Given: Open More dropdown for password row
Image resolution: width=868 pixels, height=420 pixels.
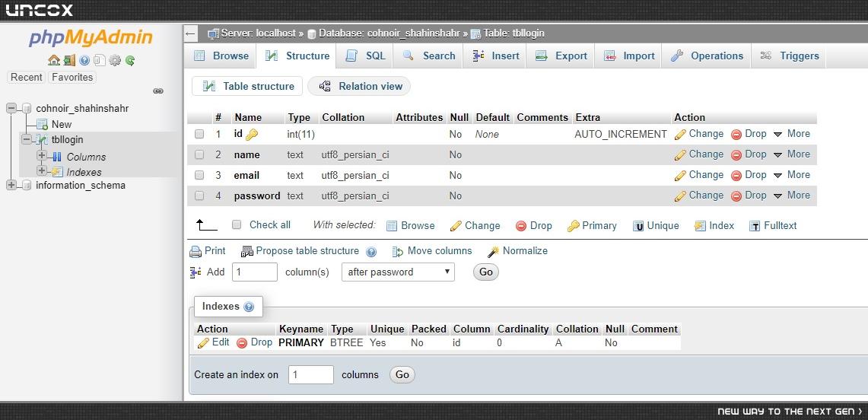Looking at the screenshot, I should (792, 196).
